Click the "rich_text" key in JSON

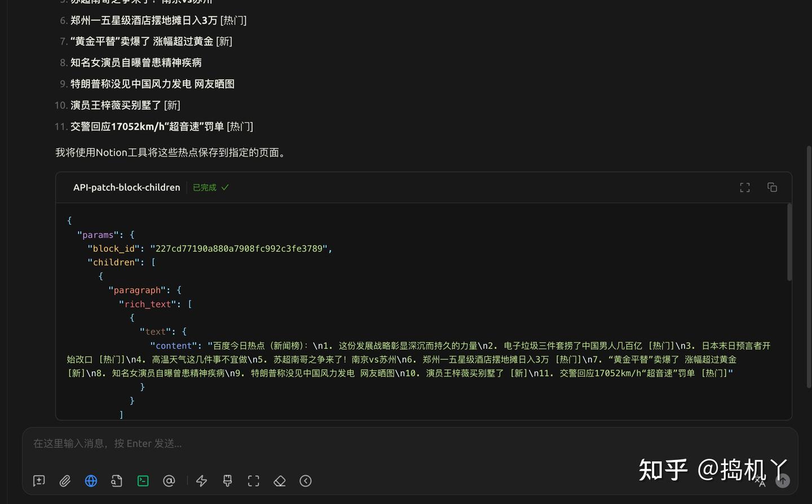(x=148, y=304)
